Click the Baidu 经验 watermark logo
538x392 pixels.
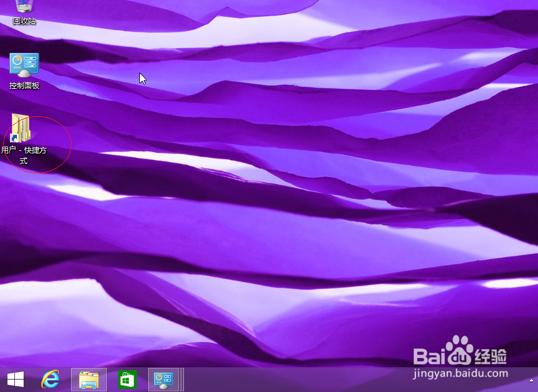tap(460, 355)
